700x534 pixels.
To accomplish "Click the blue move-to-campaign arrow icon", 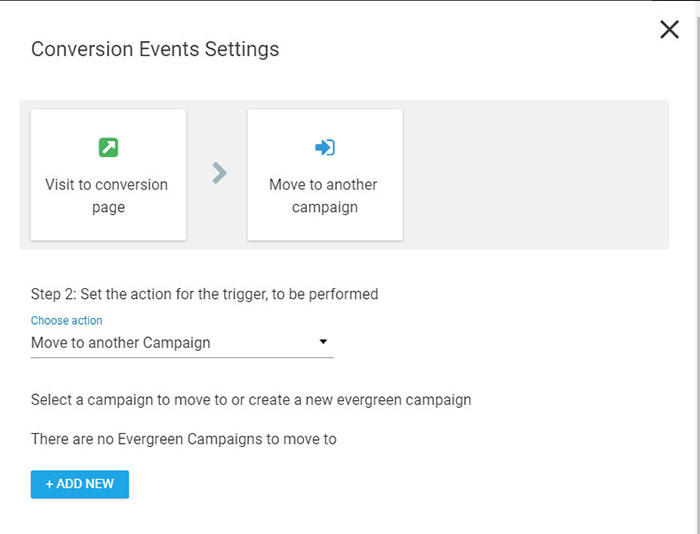I will [x=324, y=148].
